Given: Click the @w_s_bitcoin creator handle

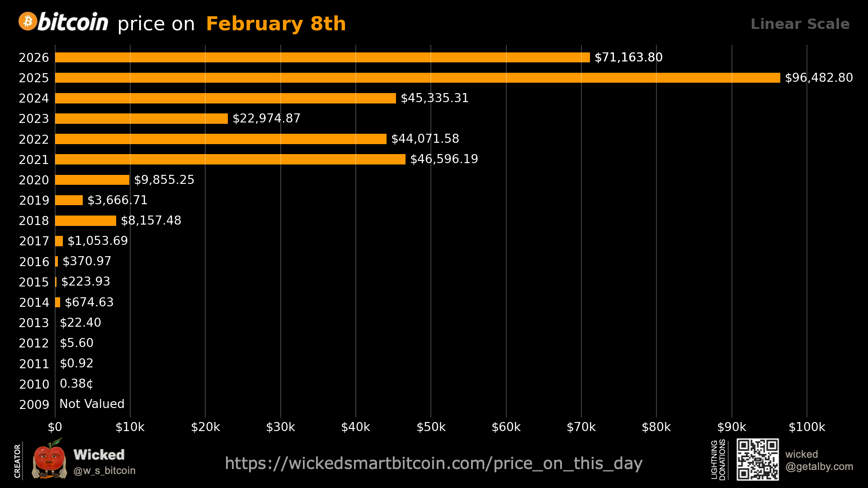Looking at the screenshot, I should coord(104,471).
